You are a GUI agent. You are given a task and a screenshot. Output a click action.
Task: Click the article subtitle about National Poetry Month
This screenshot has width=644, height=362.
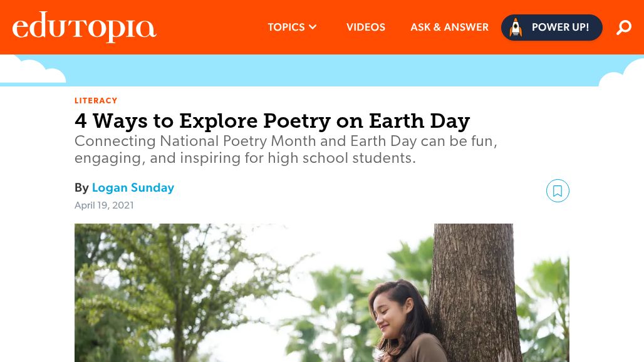(x=286, y=150)
